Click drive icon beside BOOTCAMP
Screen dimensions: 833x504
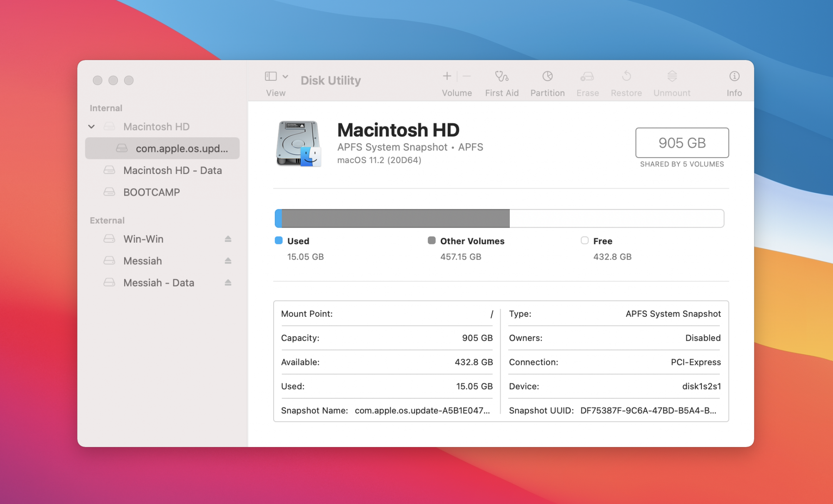109,192
